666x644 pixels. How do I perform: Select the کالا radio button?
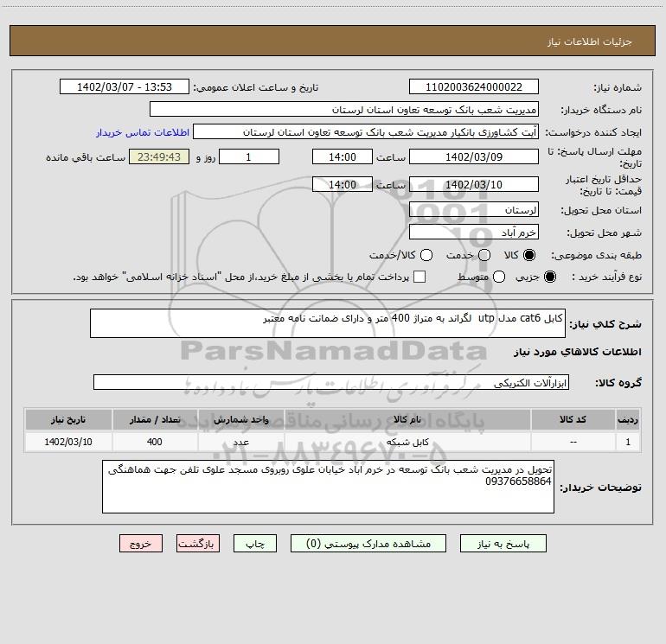[x=529, y=255]
